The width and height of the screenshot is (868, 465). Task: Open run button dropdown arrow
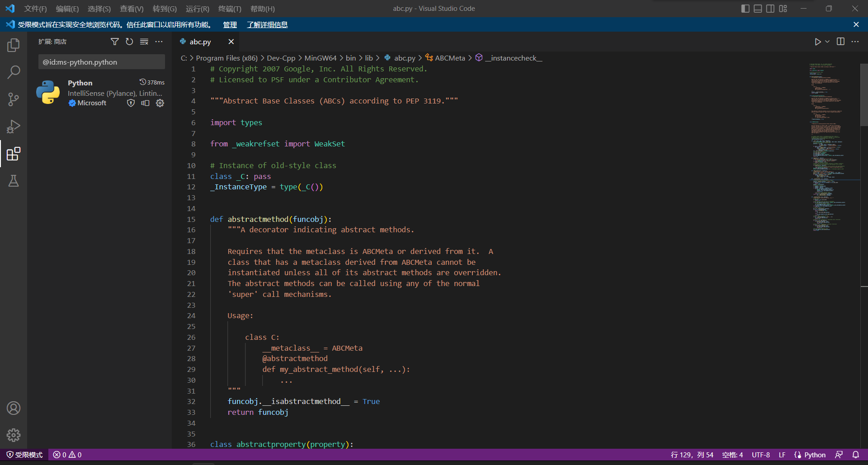pos(827,42)
